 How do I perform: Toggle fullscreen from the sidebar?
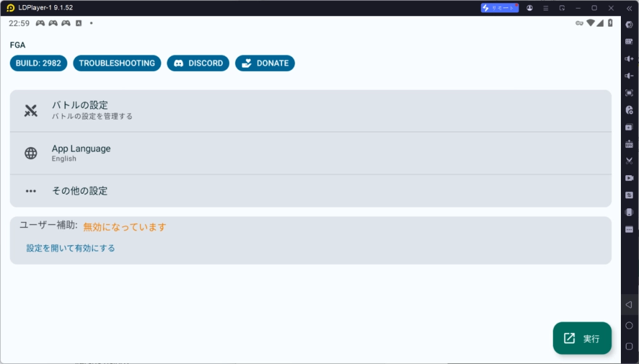click(629, 93)
